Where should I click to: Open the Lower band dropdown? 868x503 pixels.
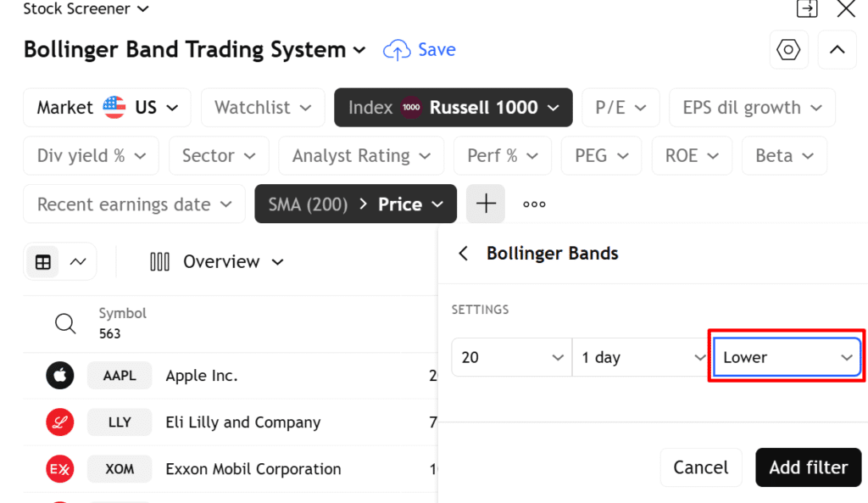click(x=787, y=358)
